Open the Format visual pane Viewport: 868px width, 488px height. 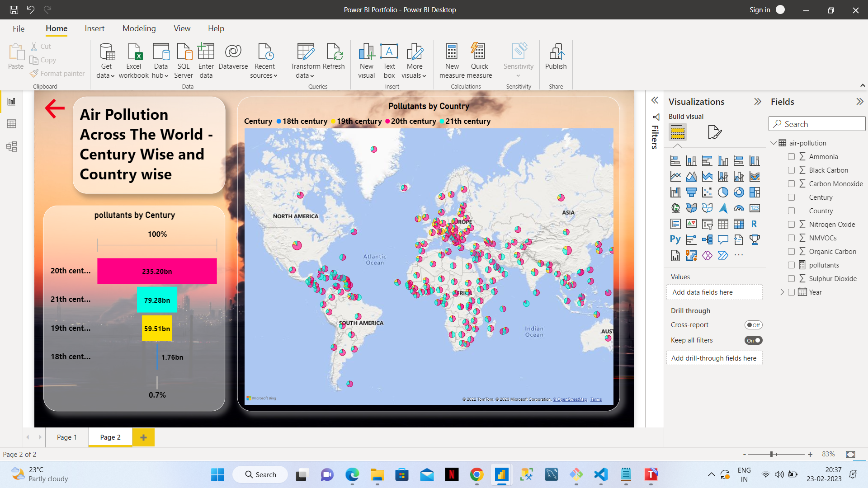(x=714, y=131)
